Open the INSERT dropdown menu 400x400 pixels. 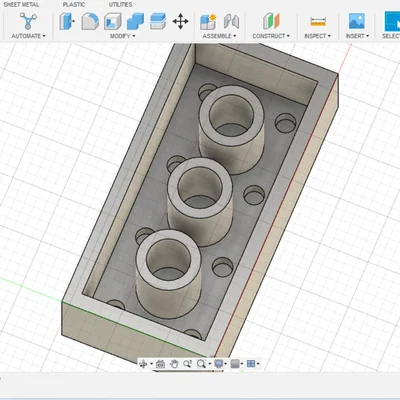pos(357,36)
